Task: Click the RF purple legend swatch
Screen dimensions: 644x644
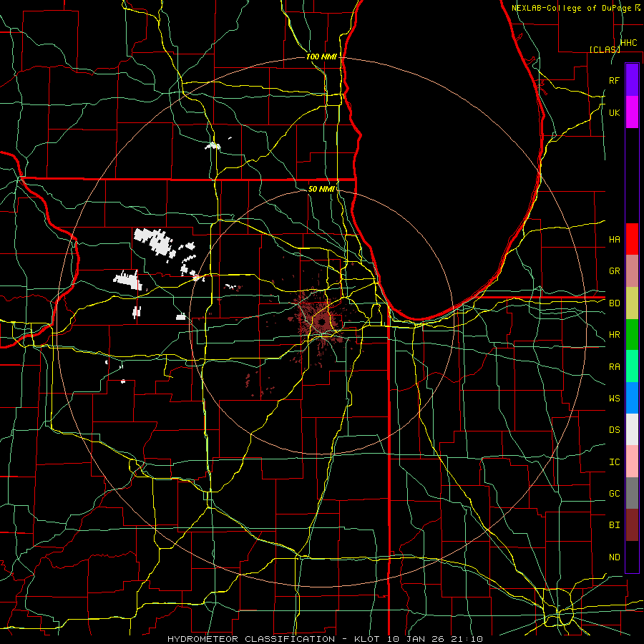Action: point(632,80)
